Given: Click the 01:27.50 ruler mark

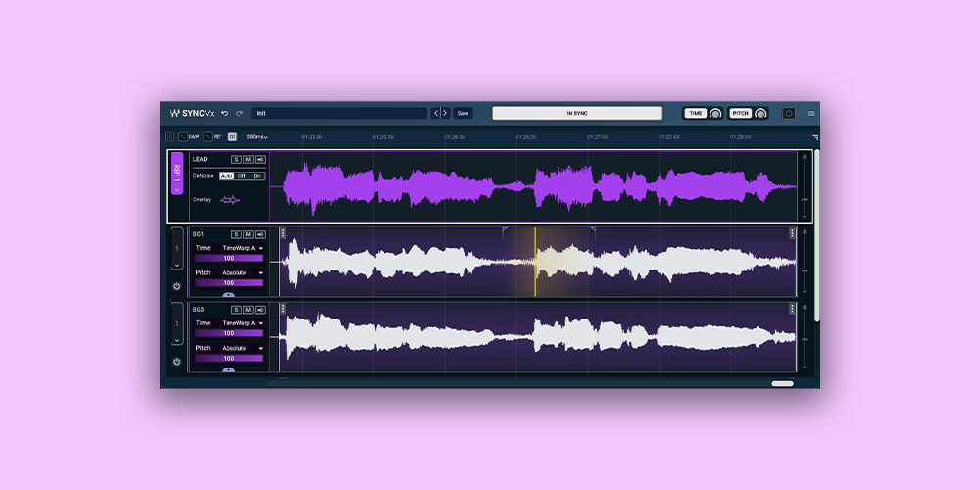Looking at the screenshot, I should coord(668,137).
